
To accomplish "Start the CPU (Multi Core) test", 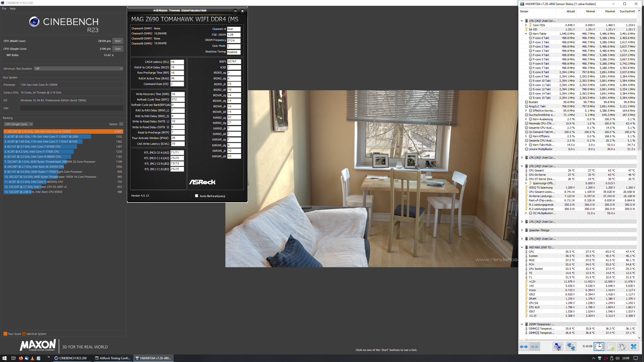I will point(118,41).
